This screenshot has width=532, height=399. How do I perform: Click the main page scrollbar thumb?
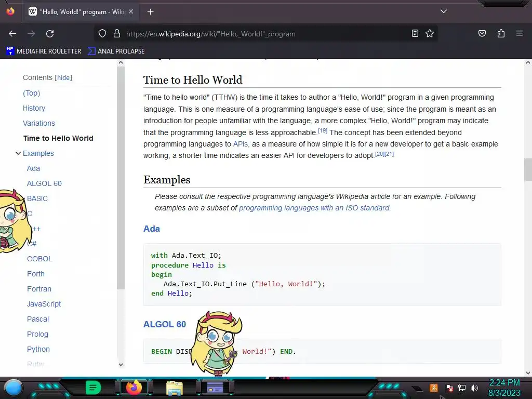pos(528,170)
